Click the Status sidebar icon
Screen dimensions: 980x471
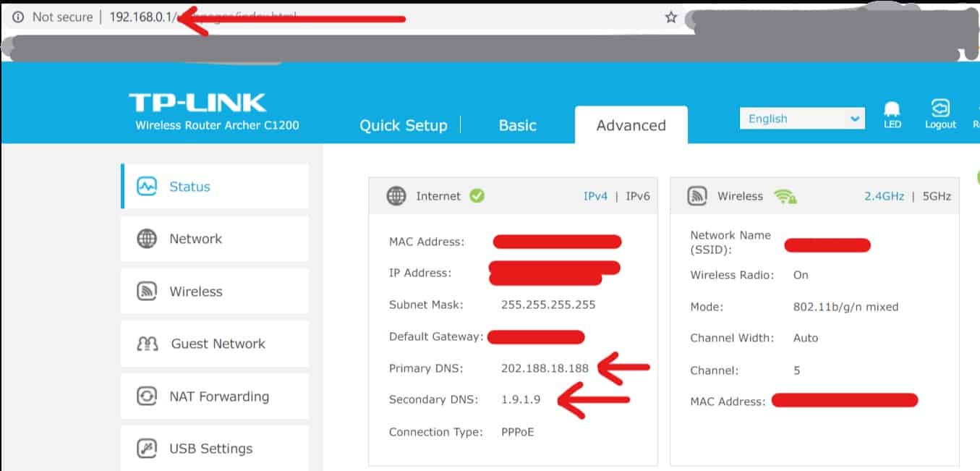147,187
